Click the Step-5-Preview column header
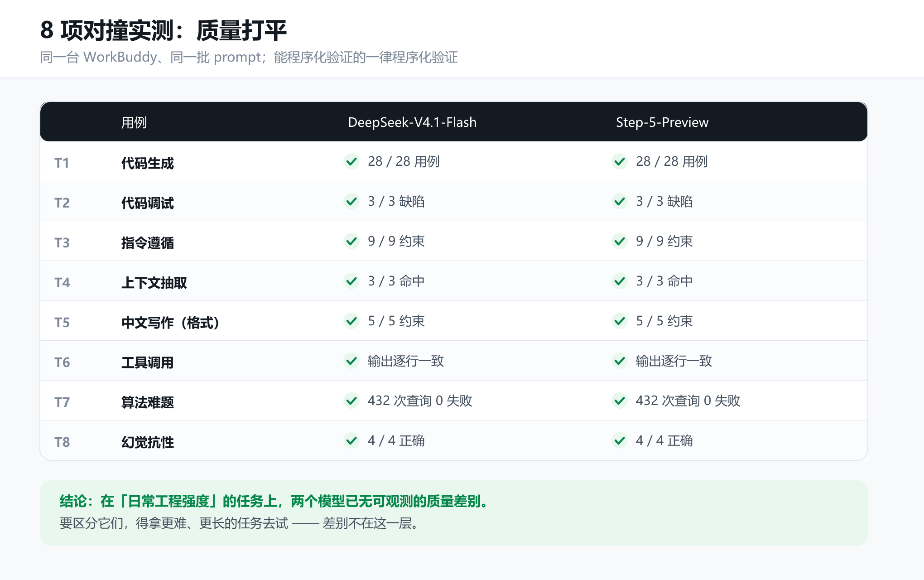924x580 pixels. click(662, 122)
